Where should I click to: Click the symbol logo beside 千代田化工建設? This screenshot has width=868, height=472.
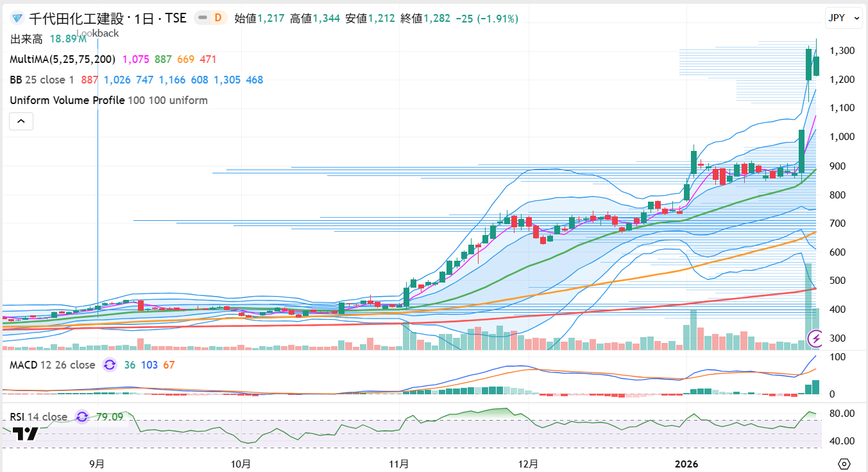pos(17,19)
